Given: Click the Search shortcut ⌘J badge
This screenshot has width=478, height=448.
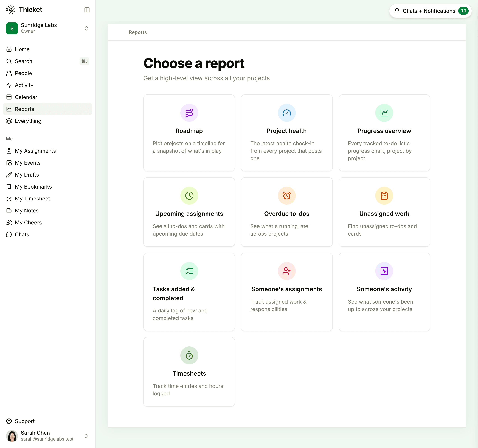Looking at the screenshot, I should pyautogui.click(x=84, y=61).
